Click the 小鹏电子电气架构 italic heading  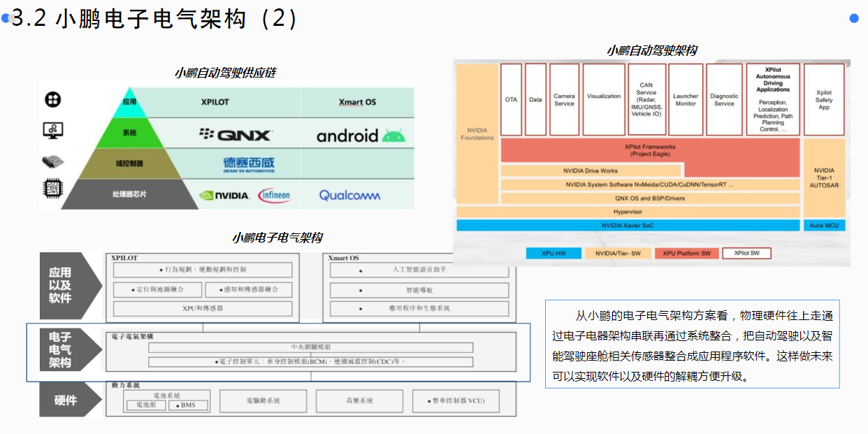coord(277,238)
